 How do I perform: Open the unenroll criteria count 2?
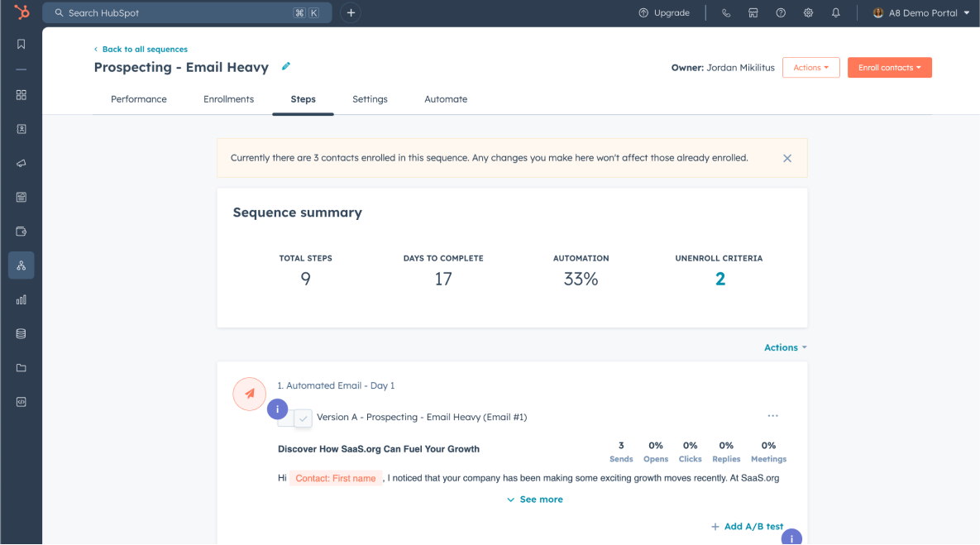(720, 279)
